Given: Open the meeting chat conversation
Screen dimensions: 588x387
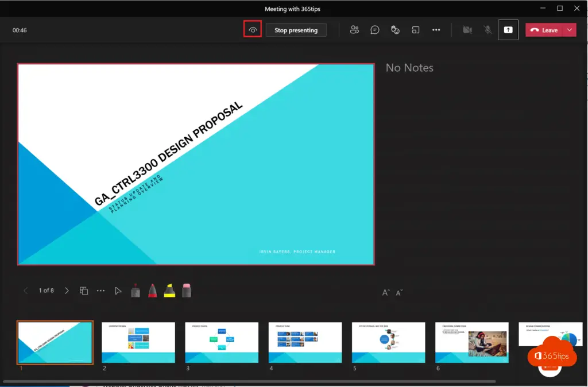Looking at the screenshot, I should click(375, 30).
